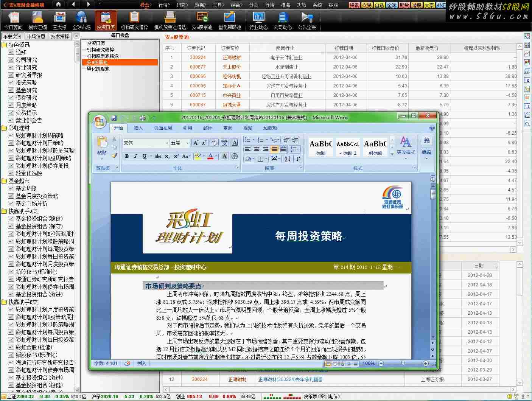This screenshot has height=401, width=532.
Task: Switch to Word 插入 ribbon tab
Action: pyautogui.click(x=138, y=128)
